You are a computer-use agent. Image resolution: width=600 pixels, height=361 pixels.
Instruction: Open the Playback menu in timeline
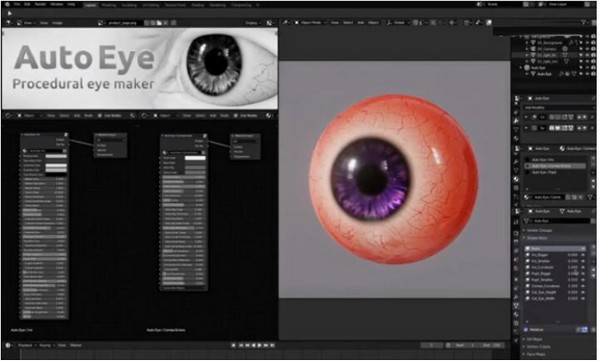[x=26, y=345]
